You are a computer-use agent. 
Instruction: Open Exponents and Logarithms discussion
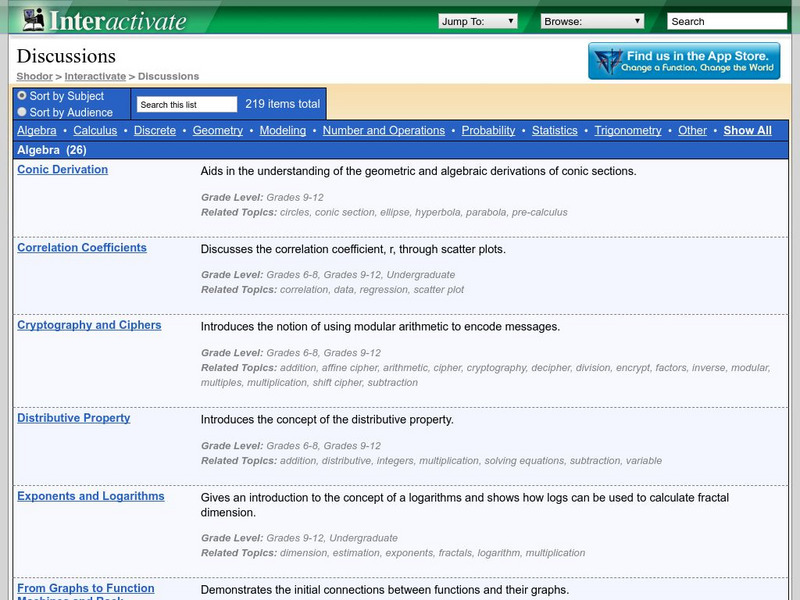[91, 496]
